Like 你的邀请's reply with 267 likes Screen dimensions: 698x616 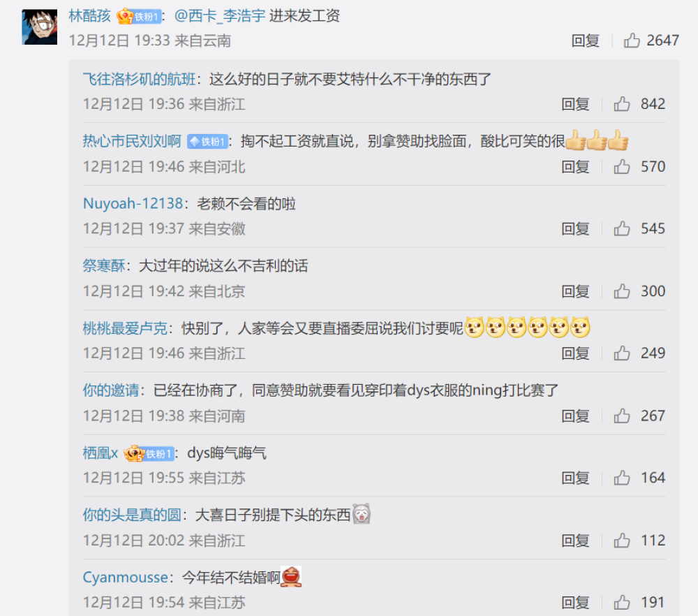point(622,416)
